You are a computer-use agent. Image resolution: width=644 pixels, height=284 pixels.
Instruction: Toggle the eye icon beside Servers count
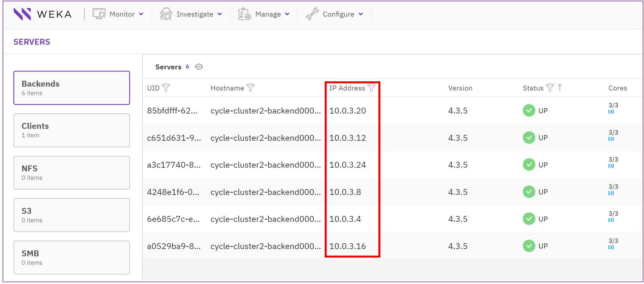pyautogui.click(x=199, y=67)
